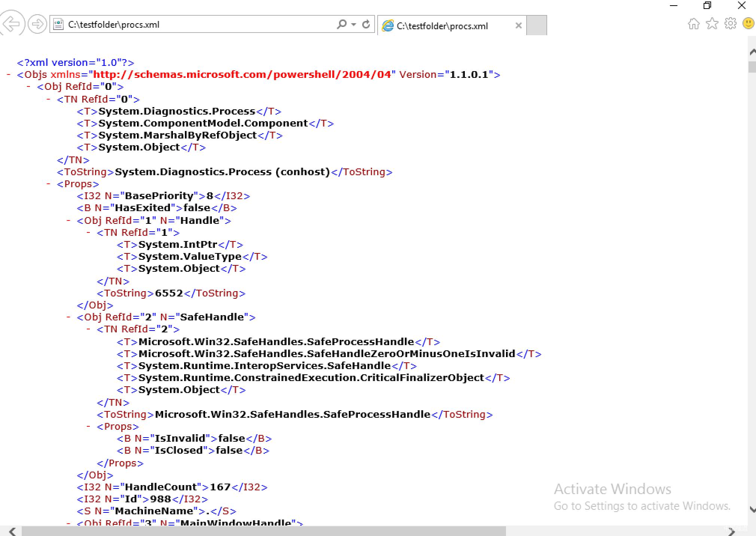Viewport: 756px width, 536px height.
Task: Click the HandleCount 167 line
Action: 172,487
